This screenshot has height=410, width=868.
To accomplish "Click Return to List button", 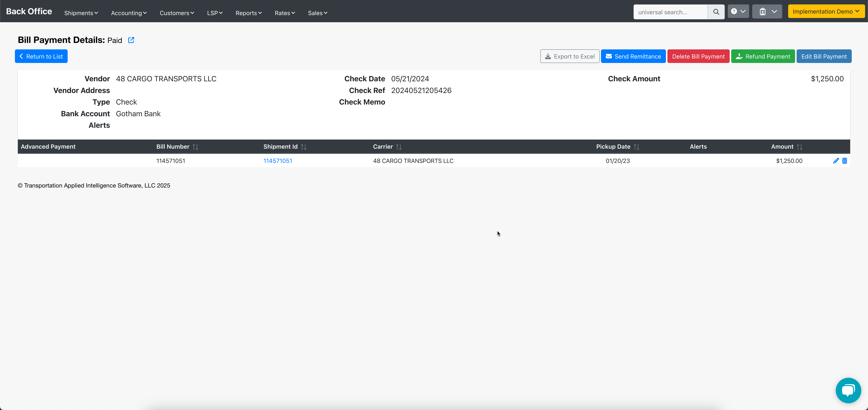I will click(41, 56).
